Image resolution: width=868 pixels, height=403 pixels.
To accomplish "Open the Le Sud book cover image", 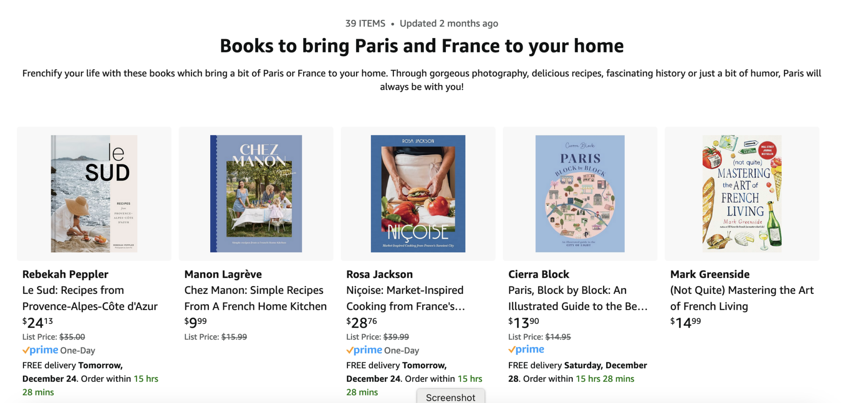I will [94, 193].
